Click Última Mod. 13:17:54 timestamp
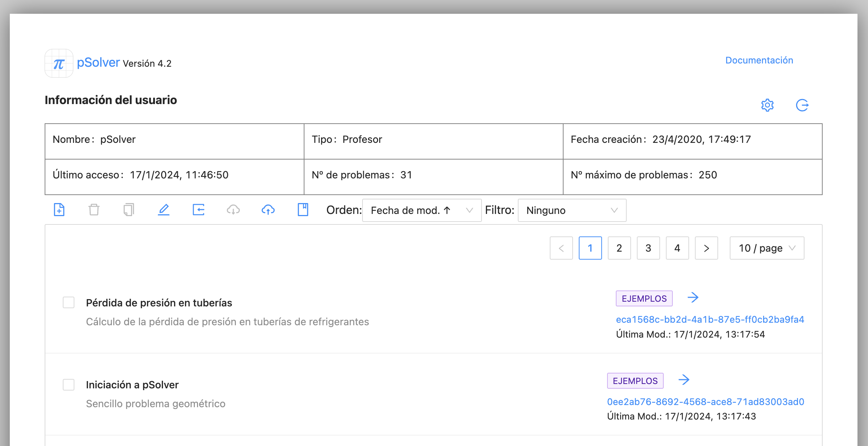The image size is (868, 446). tap(691, 334)
